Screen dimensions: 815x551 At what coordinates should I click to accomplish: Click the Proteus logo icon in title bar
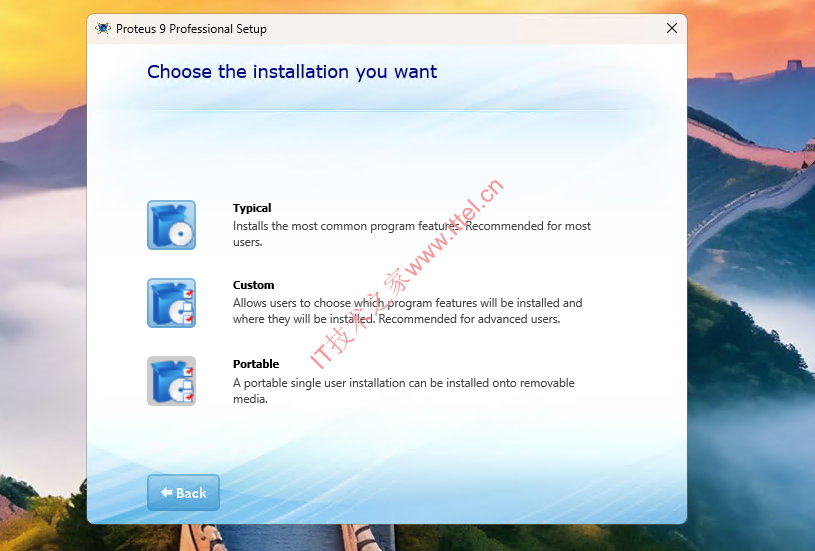[x=103, y=28]
